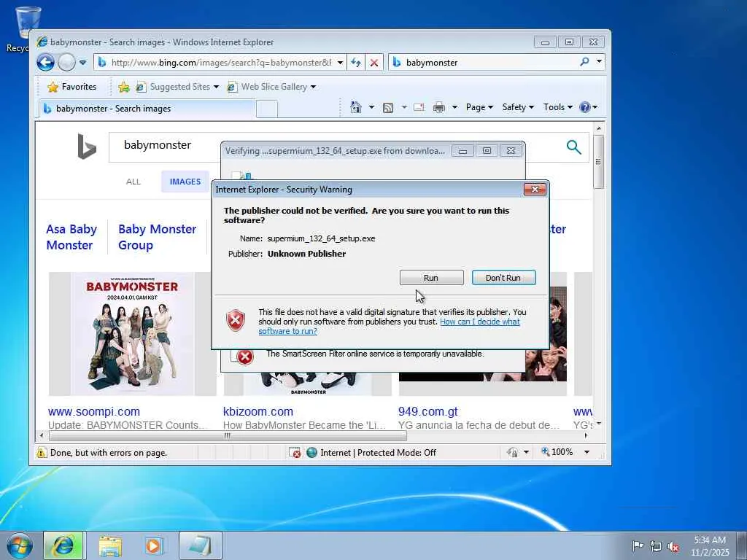Expand the address bar autocomplete dropdown
This screenshot has width=747, height=560.
pyautogui.click(x=340, y=63)
